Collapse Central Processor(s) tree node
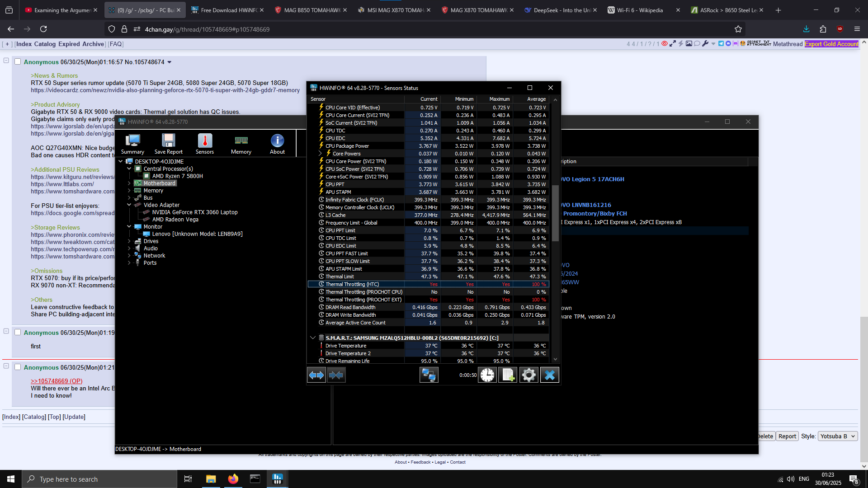Viewport: 868px width, 488px height. [129, 169]
